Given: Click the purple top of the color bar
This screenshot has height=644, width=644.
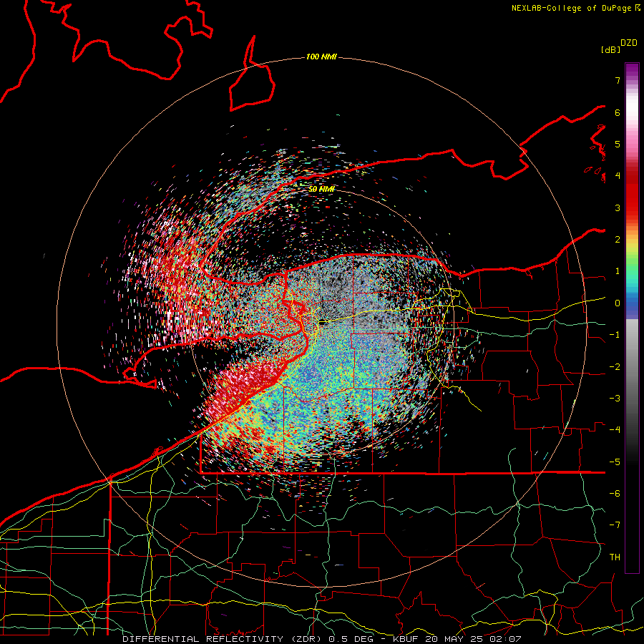Looking at the screenshot, I should [632, 71].
